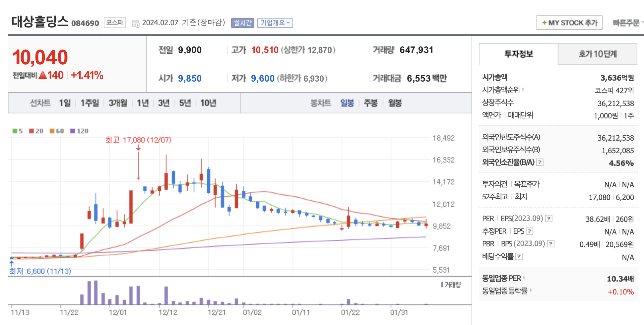Click the orange 60-day moving average legend swatch

click(52, 131)
